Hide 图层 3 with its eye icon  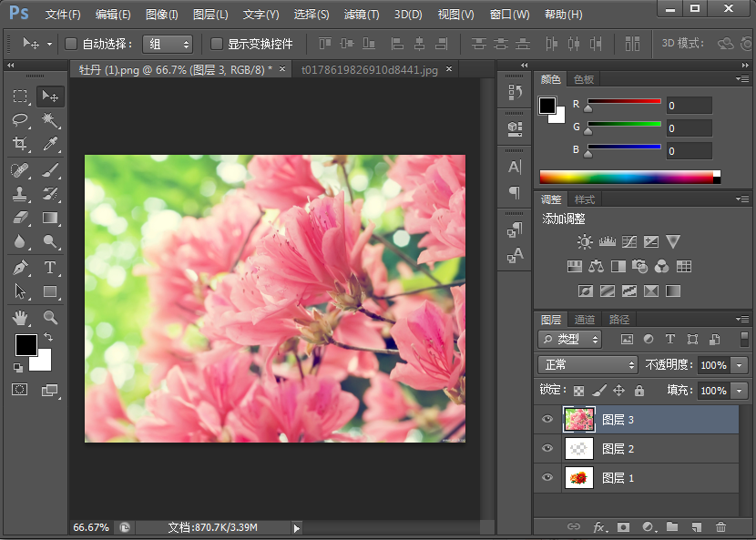click(x=547, y=419)
